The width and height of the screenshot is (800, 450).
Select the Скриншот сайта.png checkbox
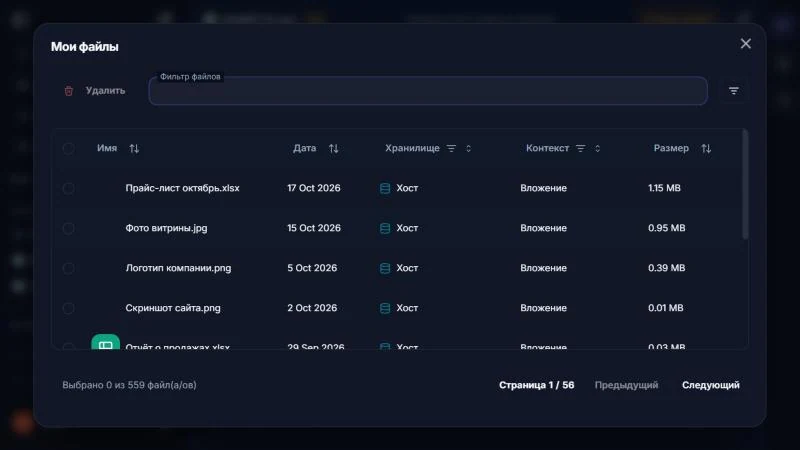(x=68, y=308)
